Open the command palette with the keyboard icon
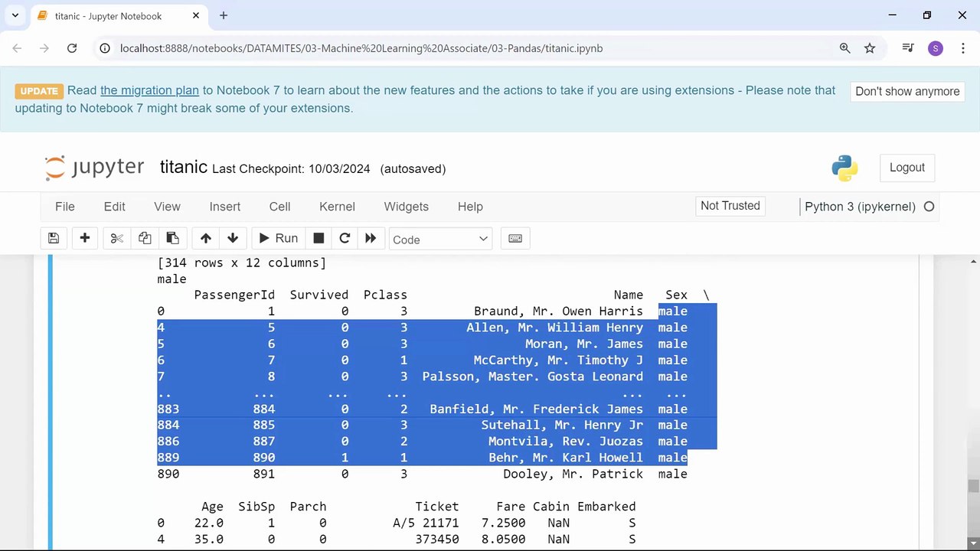Image resolution: width=980 pixels, height=551 pixels. [515, 239]
